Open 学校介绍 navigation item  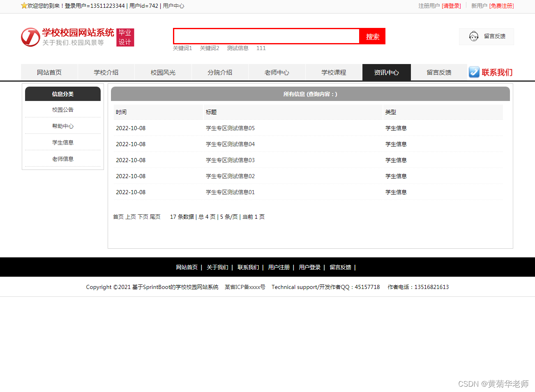click(x=106, y=72)
